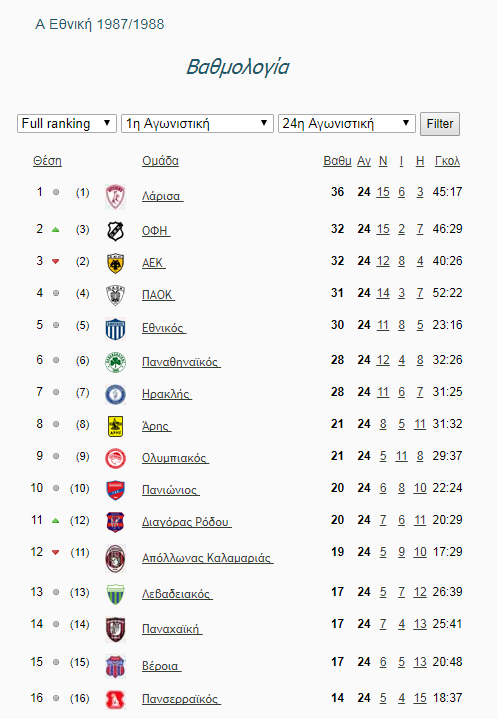Viewport: 497px width, 719px height.
Task: Sort table by Θέση column header
Action: [47, 161]
